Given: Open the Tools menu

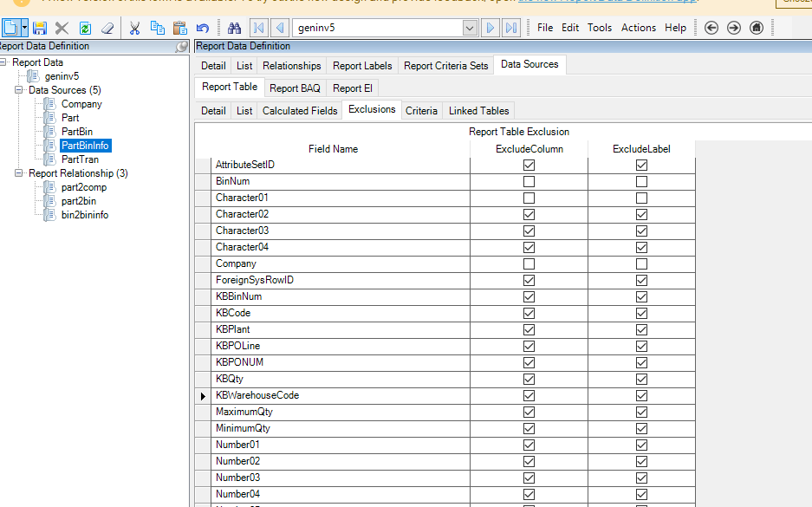Looking at the screenshot, I should [600, 28].
